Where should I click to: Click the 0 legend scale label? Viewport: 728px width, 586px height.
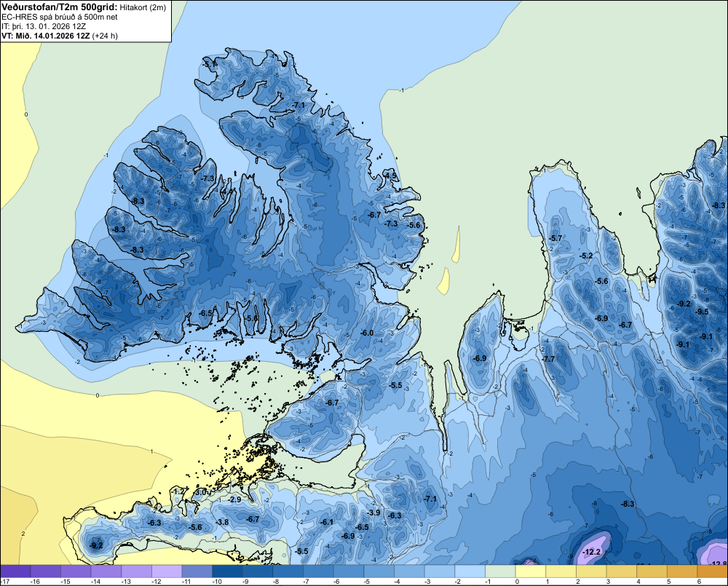pos(517,582)
